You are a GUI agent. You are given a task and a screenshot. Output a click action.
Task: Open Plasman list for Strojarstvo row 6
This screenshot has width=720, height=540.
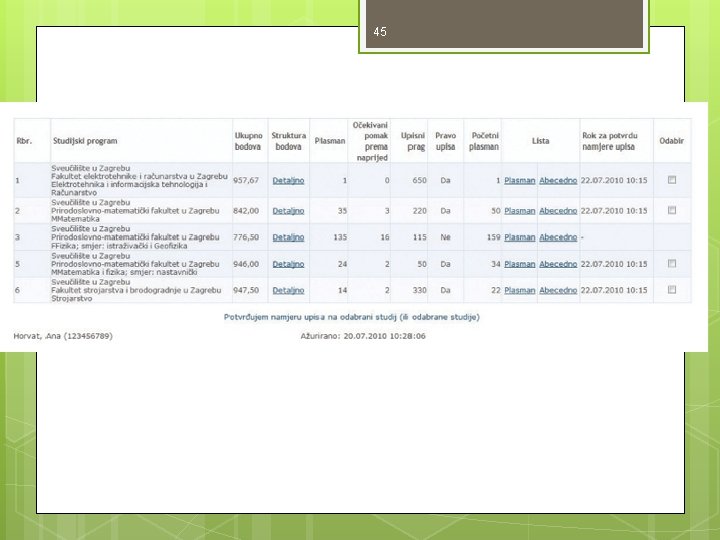(520, 290)
